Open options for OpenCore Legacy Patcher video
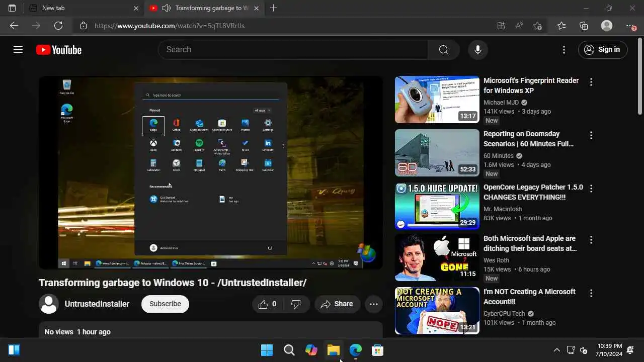Screen dimensions: 644x362 point(591,189)
